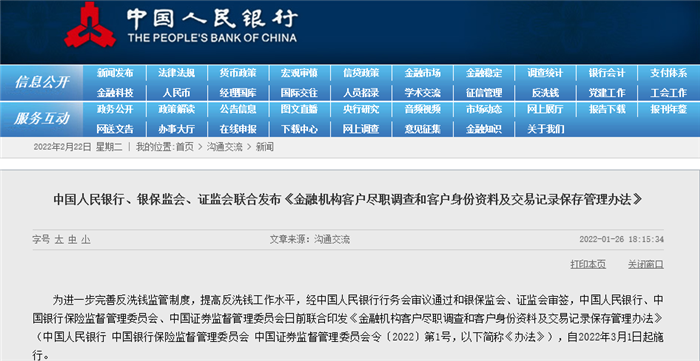The width and height of the screenshot is (700, 361).
Task: Go to 反洗钱 section
Action: 545,93
